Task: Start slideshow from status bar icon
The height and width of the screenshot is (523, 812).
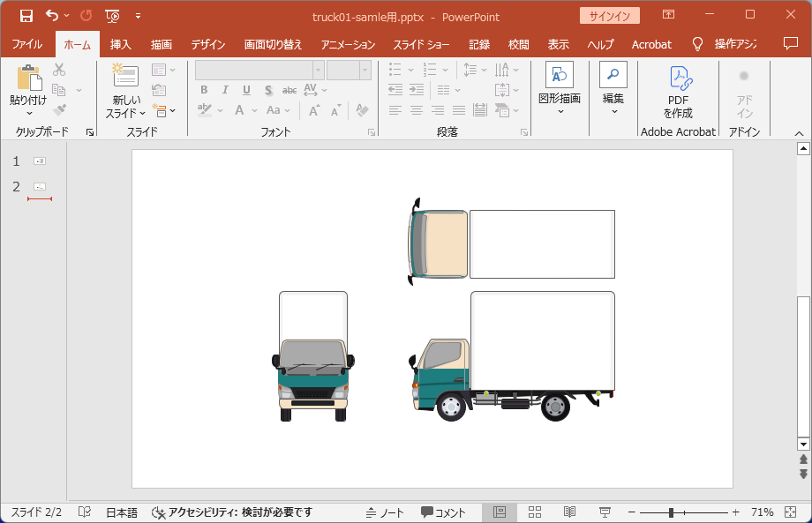Action: click(x=605, y=512)
